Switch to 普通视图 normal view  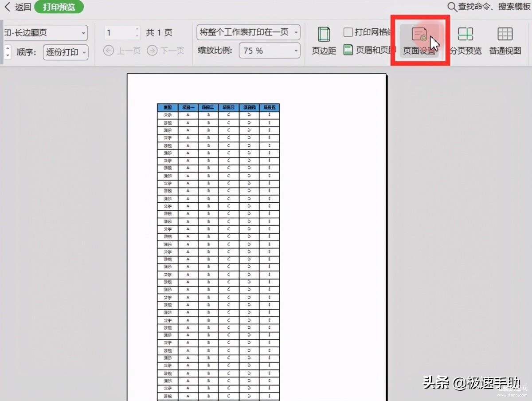click(x=505, y=41)
